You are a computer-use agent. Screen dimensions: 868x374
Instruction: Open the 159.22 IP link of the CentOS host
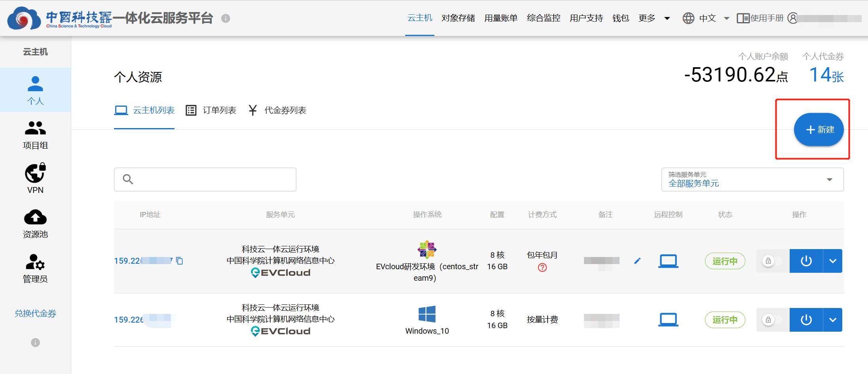[143, 261]
